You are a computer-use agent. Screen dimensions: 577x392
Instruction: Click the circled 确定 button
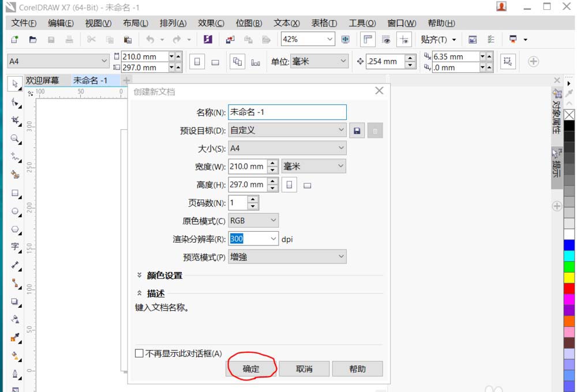(x=251, y=368)
